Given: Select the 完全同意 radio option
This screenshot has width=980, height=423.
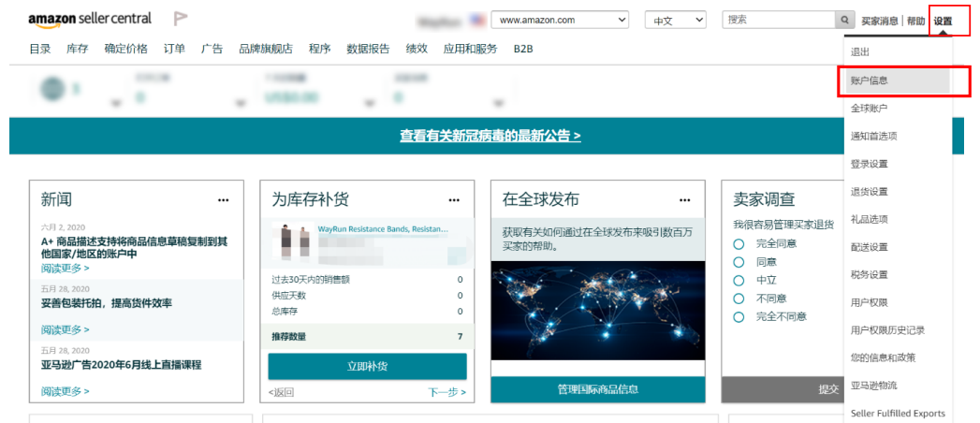Looking at the screenshot, I should click(x=739, y=243).
